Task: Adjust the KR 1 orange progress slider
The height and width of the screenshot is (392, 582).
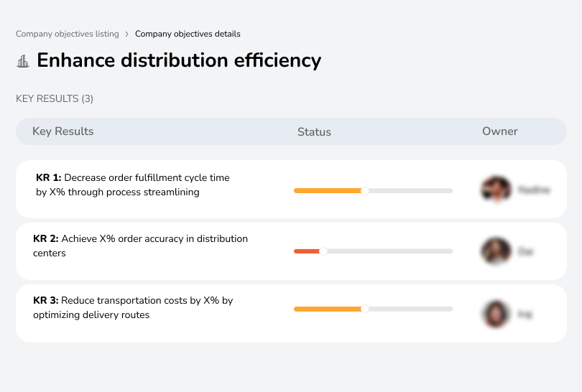Action: (365, 191)
